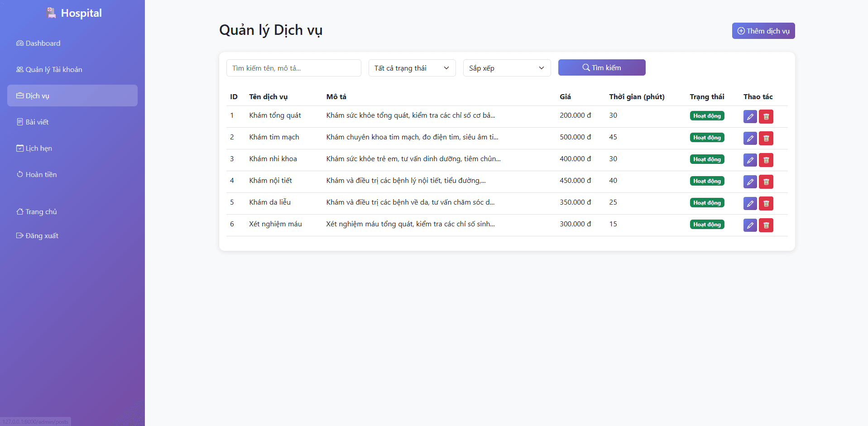Open Dashboard from the sidebar
This screenshot has height=426, width=868.
72,43
